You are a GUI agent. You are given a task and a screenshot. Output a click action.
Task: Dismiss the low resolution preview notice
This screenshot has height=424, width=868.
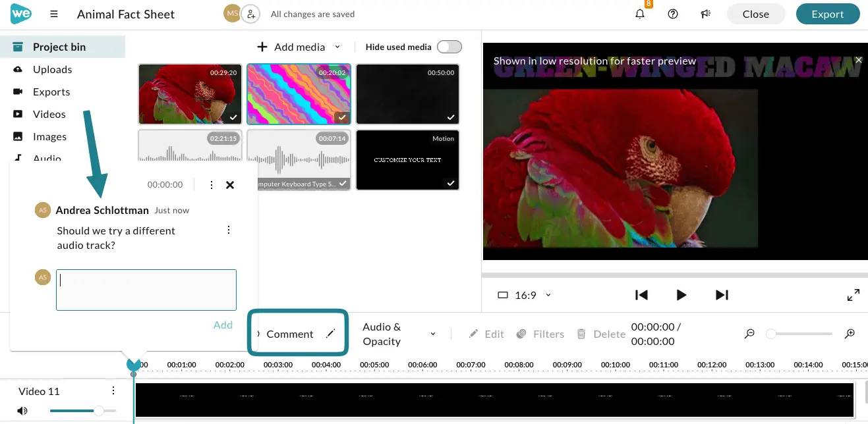[858, 60]
